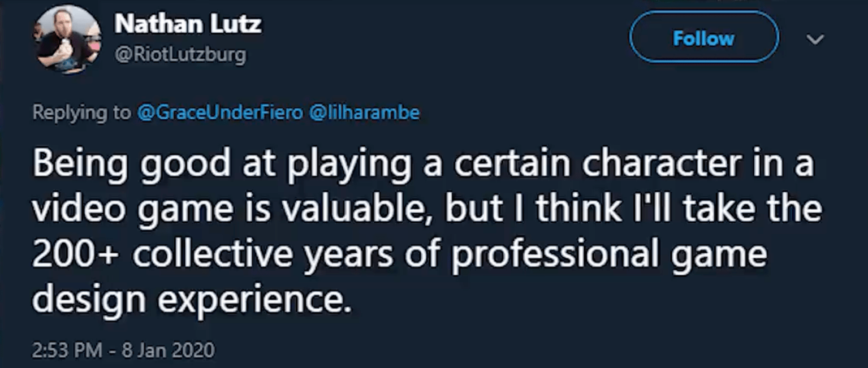Click the Follow button
Image resolution: width=868 pixels, height=368 pixels.
click(703, 38)
